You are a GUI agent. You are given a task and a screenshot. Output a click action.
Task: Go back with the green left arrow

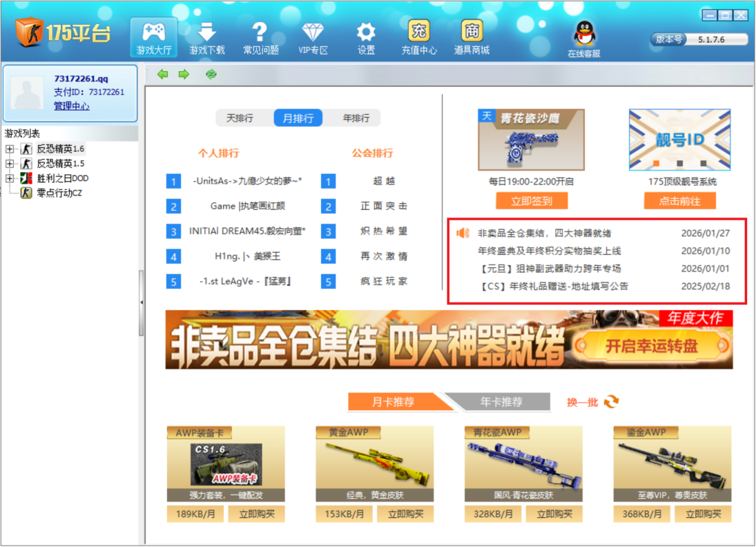[x=163, y=74]
